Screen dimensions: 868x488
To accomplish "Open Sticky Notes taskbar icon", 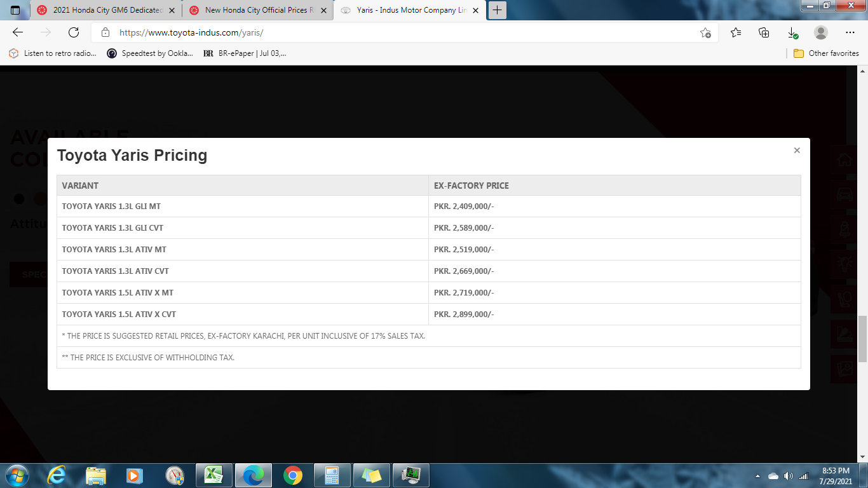I will (x=371, y=475).
